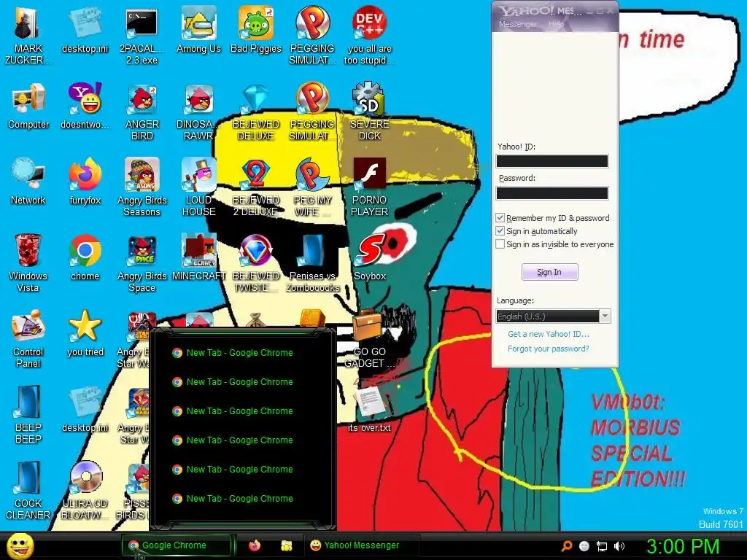Select the Computer desktop icon

click(x=28, y=106)
